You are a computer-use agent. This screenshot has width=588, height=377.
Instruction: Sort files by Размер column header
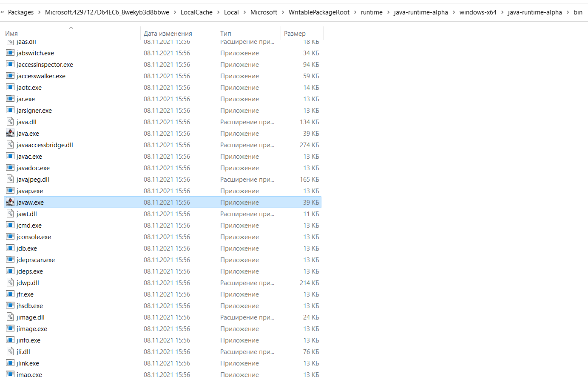click(295, 33)
